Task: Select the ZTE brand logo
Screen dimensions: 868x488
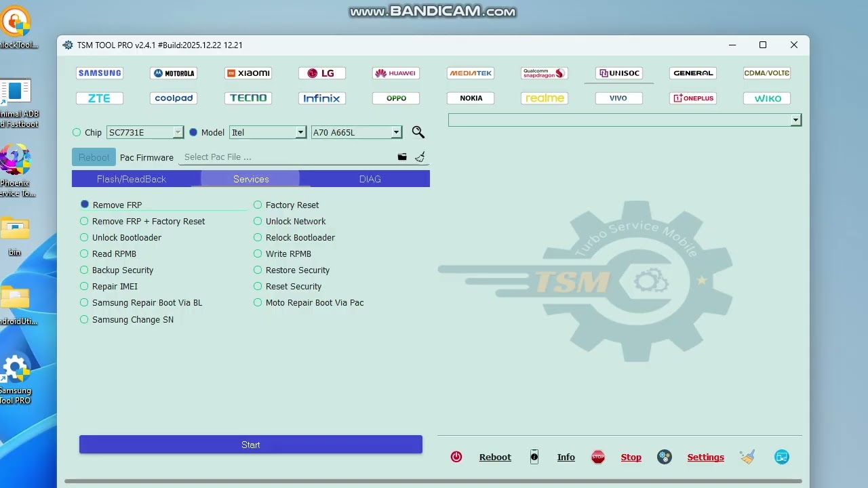Action: coord(100,98)
